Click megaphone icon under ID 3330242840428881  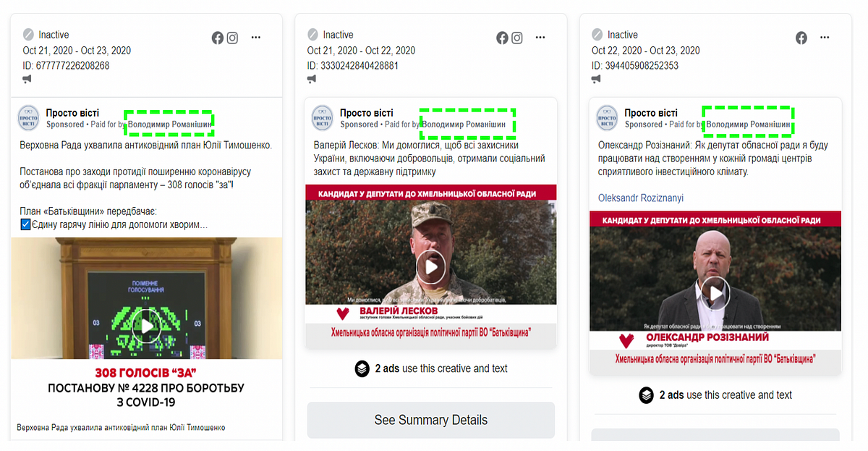tap(312, 79)
